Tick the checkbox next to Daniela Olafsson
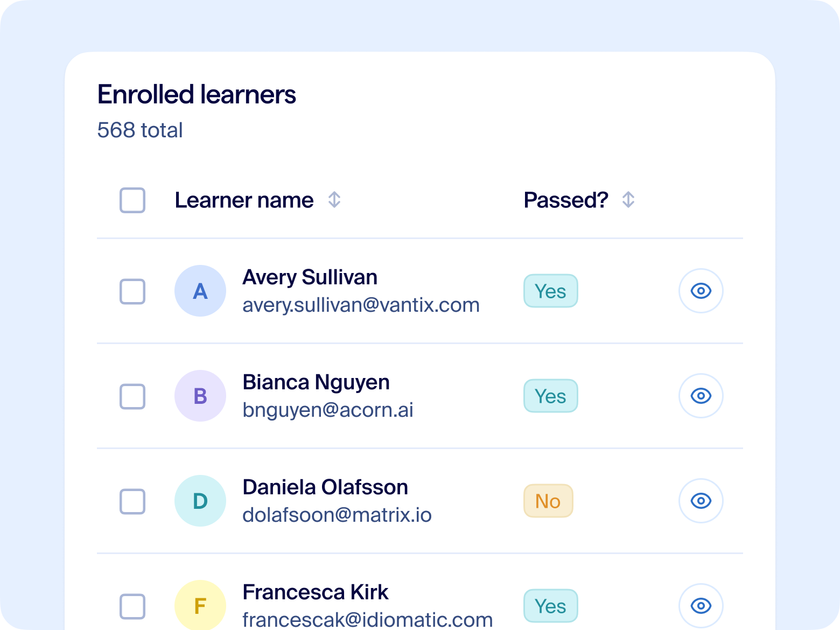The height and width of the screenshot is (630, 840). [x=132, y=501]
